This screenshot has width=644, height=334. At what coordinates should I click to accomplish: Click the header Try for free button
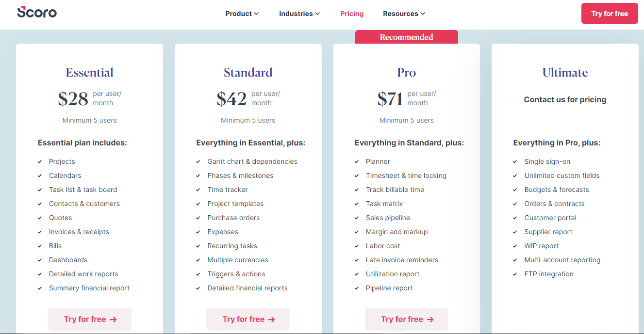[x=610, y=14]
